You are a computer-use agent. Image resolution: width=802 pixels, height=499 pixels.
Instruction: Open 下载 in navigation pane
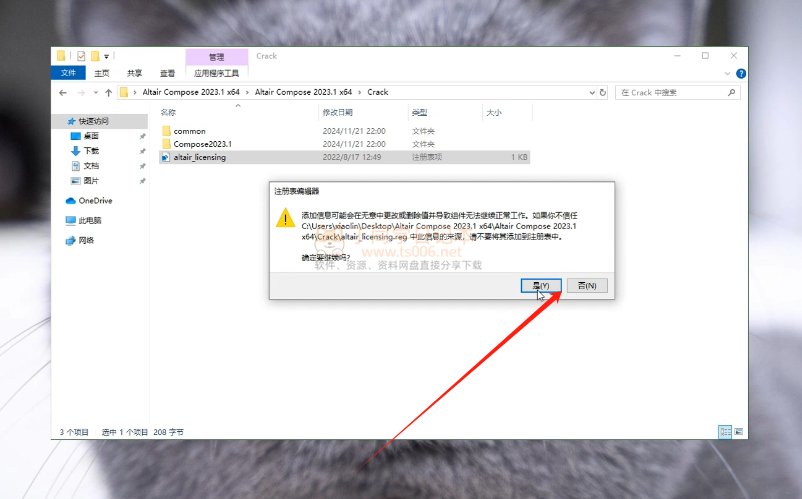coord(91,151)
